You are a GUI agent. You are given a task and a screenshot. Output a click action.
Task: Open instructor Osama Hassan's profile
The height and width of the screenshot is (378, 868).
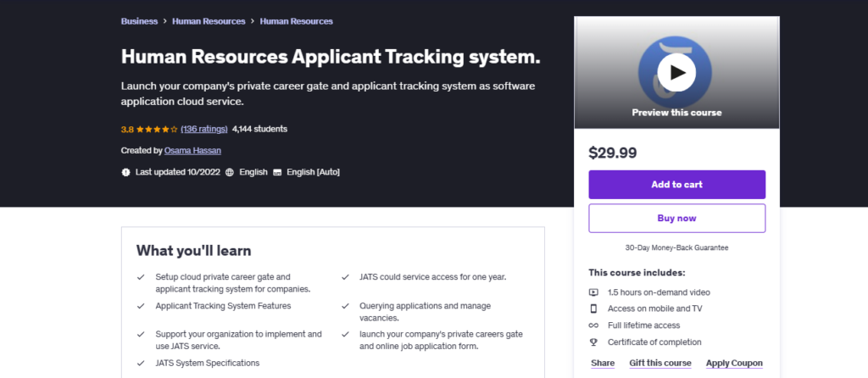(192, 150)
